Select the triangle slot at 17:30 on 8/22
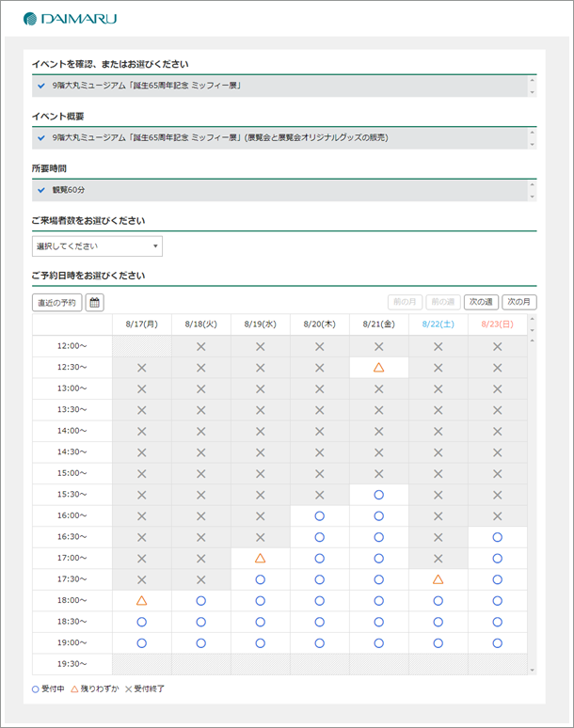This screenshot has width=574, height=728. tap(438, 579)
